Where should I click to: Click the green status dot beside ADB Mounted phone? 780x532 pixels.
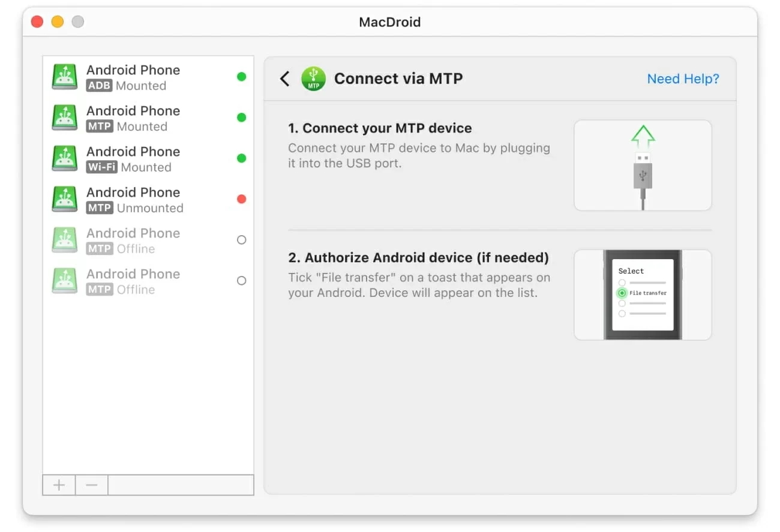242,76
